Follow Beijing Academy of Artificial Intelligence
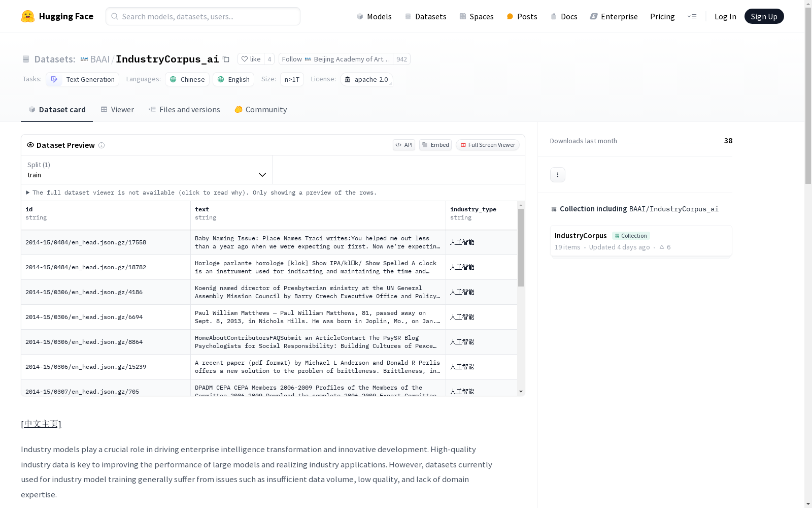812x508 pixels. pos(336,59)
